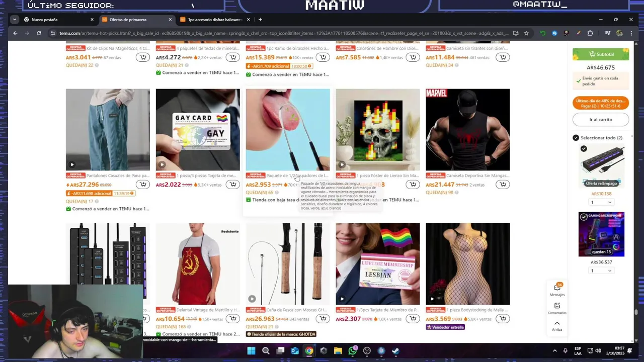Add Kit de Clips Na Magnéticos to cart
This screenshot has height=362, width=644.
[x=143, y=57]
